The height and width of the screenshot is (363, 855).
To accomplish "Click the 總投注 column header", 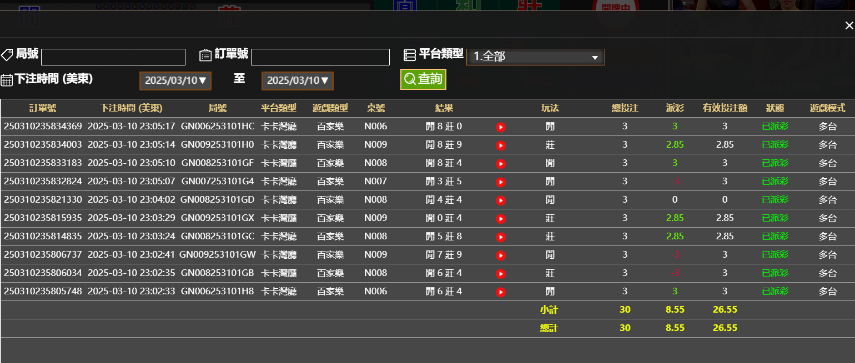I will coord(625,108).
